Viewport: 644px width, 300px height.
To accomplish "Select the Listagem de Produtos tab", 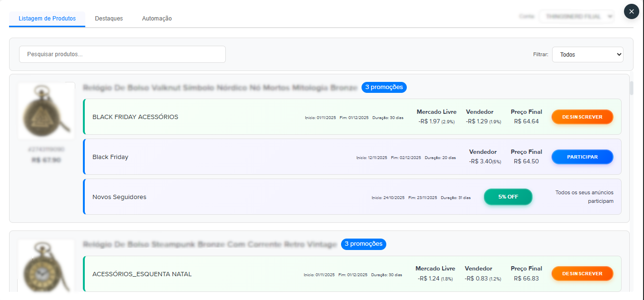I will pos(47,18).
